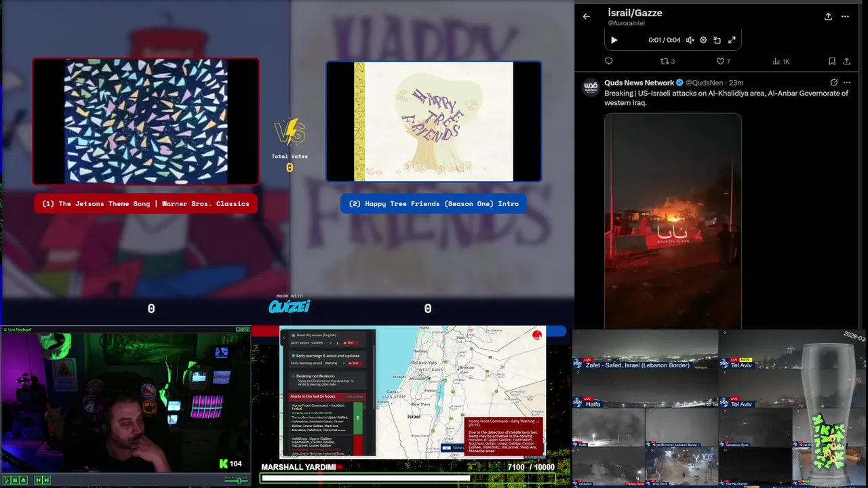Open the burning scene video thumbnail
The height and width of the screenshot is (488, 868).
673,221
